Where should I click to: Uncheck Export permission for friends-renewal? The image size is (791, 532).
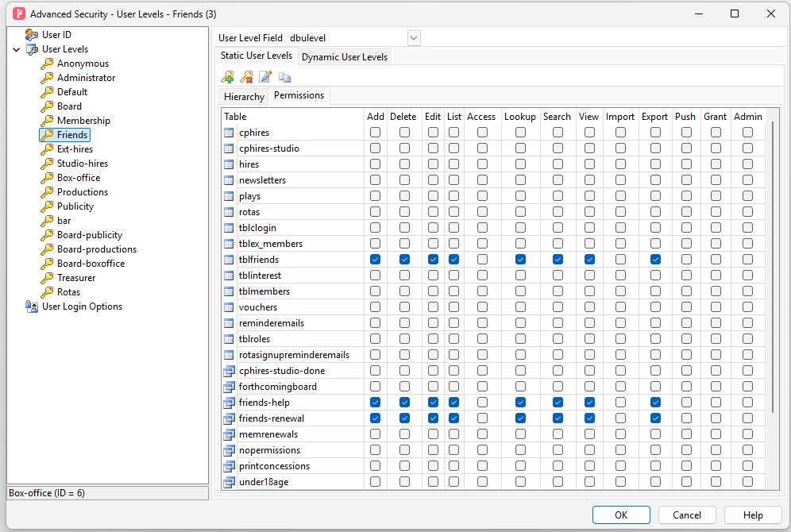[x=654, y=418]
